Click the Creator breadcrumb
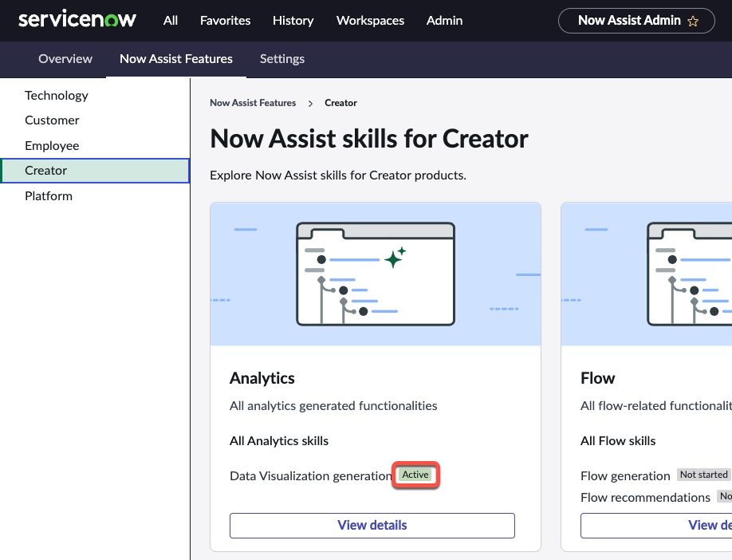The height and width of the screenshot is (560, 732). [x=340, y=103]
